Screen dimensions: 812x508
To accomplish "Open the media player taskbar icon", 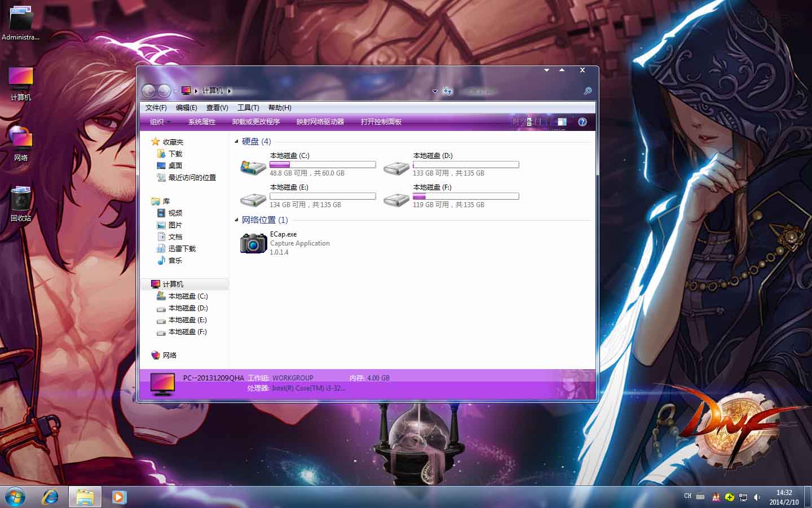I will click(x=118, y=497).
